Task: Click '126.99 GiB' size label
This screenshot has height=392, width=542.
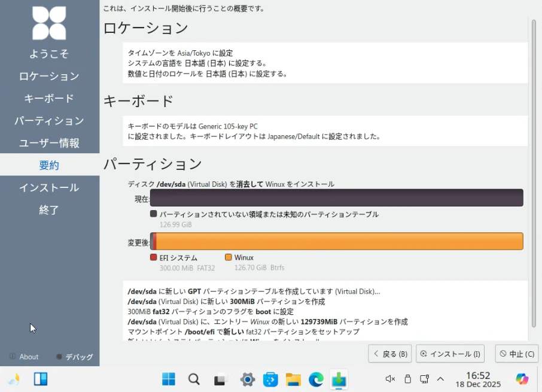Action: point(176,224)
